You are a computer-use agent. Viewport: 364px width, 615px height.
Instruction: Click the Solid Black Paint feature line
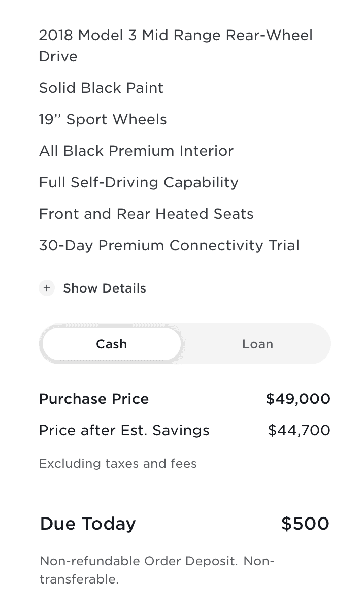[x=101, y=88]
